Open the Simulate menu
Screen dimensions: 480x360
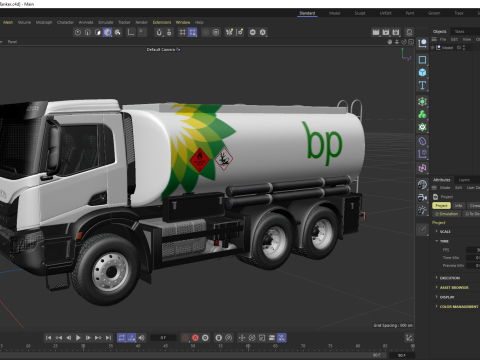[105, 22]
